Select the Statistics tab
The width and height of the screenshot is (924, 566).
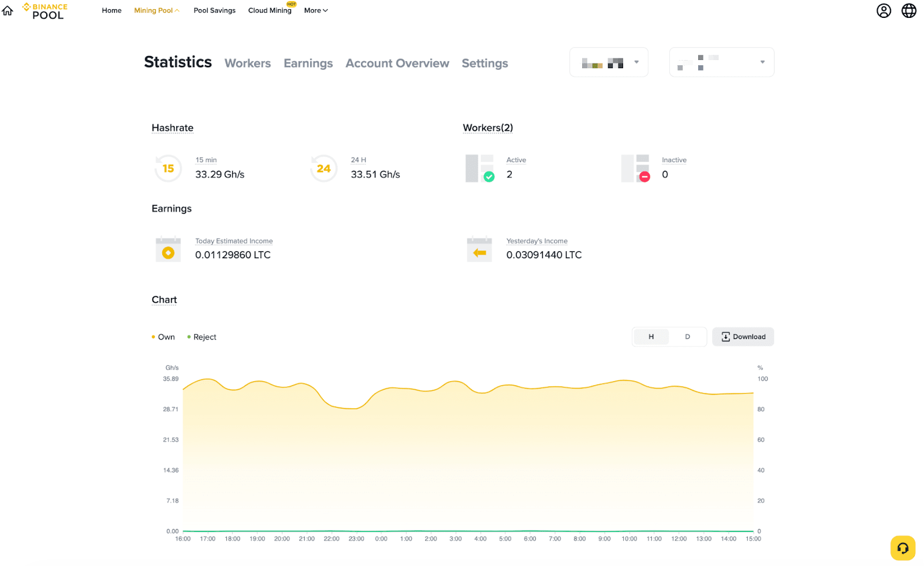(178, 62)
